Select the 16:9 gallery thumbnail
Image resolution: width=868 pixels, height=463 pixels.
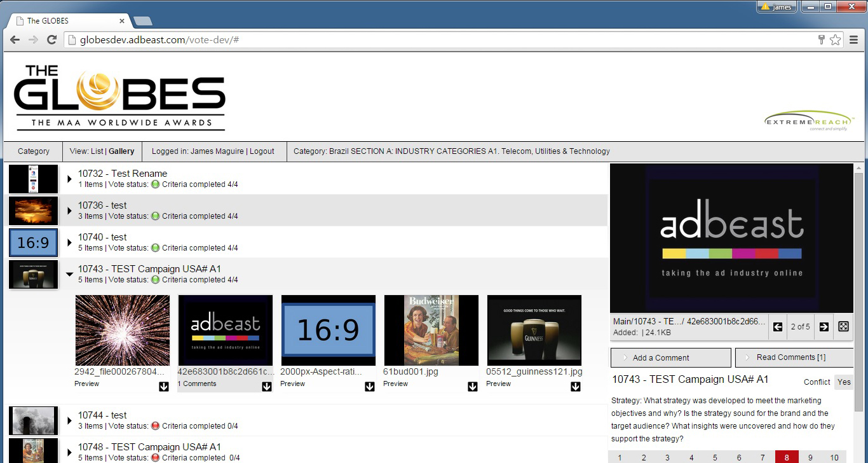329,330
